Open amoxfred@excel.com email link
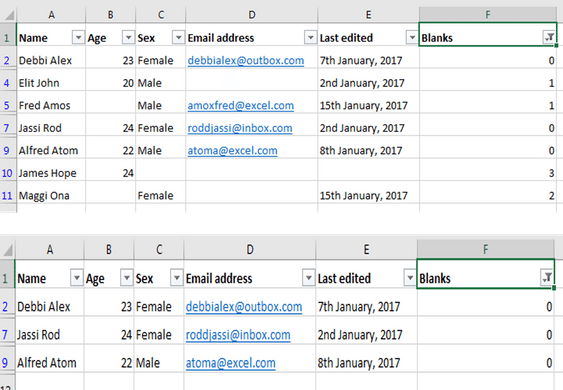 [241, 106]
